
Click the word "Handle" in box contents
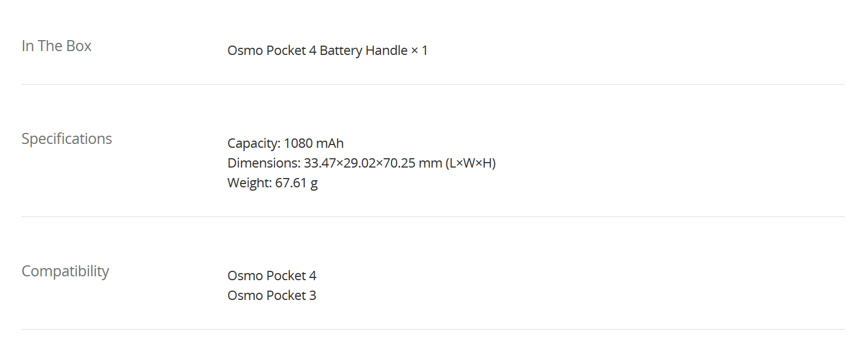point(387,51)
